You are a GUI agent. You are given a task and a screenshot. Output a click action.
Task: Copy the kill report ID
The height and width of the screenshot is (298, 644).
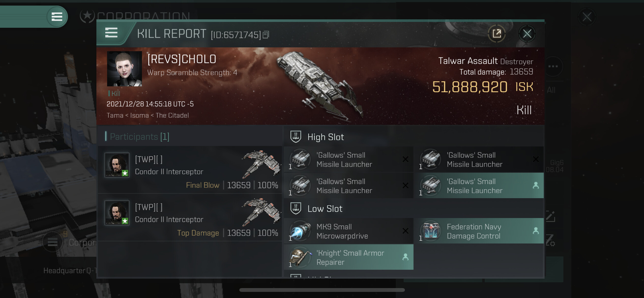(266, 35)
